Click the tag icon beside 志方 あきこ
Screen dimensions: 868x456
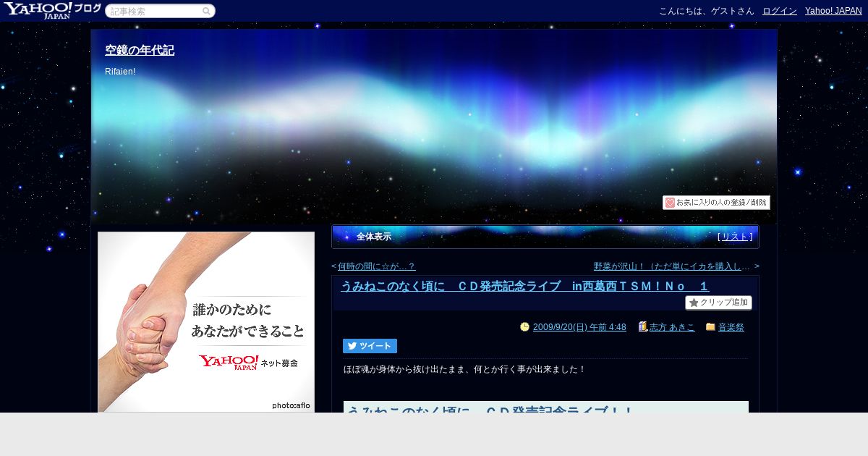click(x=643, y=327)
